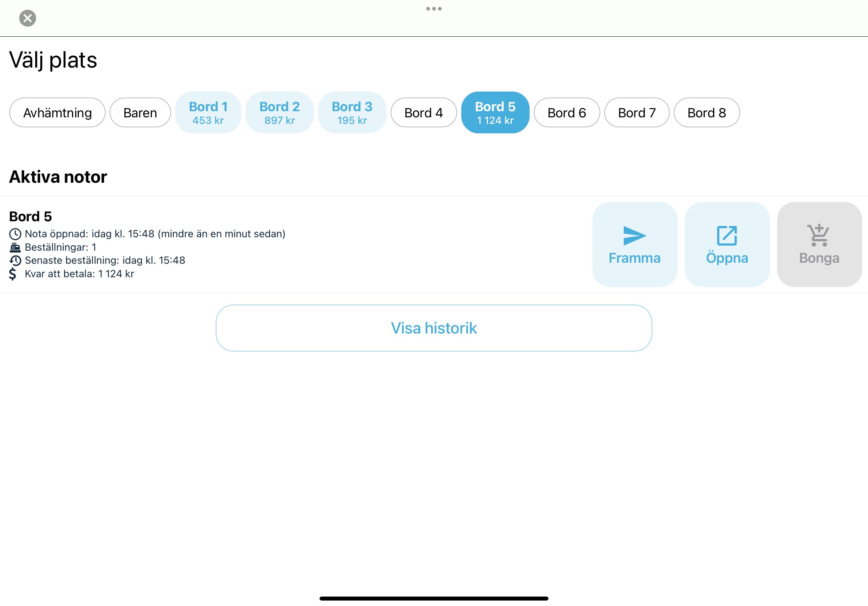Select the Bord 4 table
The height and width of the screenshot is (606, 868).
click(x=423, y=113)
